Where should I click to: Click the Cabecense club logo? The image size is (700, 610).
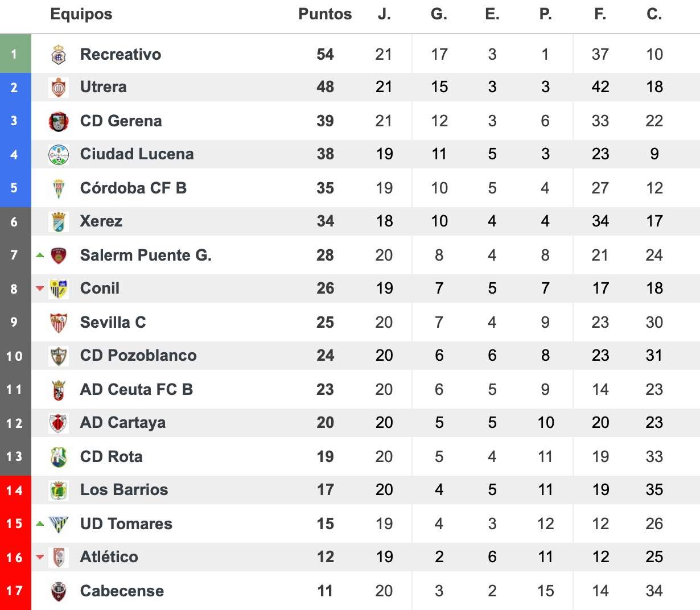pyautogui.click(x=59, y=591)
